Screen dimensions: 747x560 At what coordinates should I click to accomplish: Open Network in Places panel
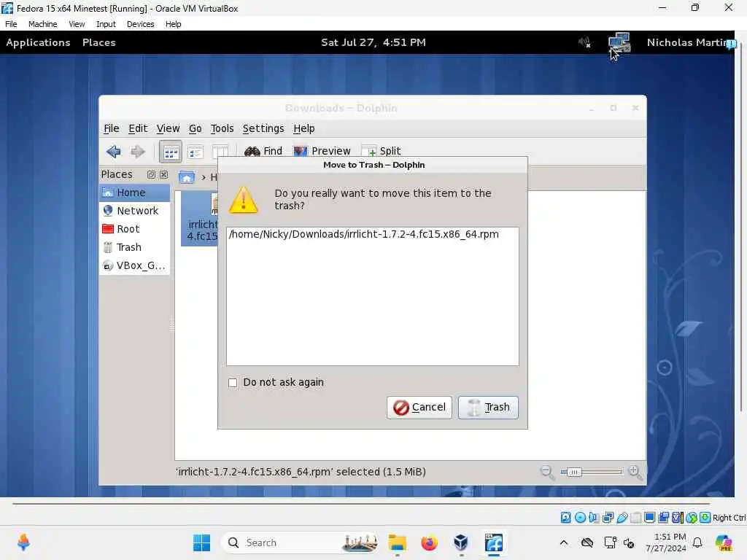tap(135, 211)
